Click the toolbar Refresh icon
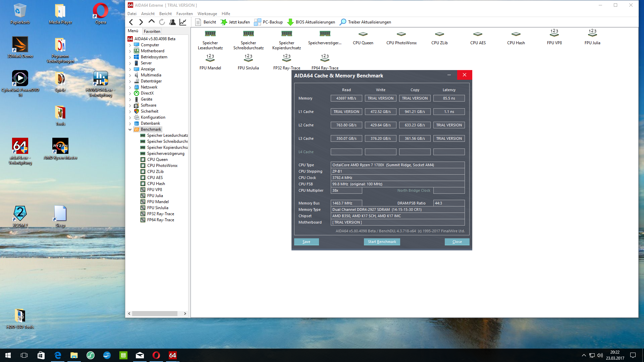Screen dimensions: 644x362 tap(162, 22)
